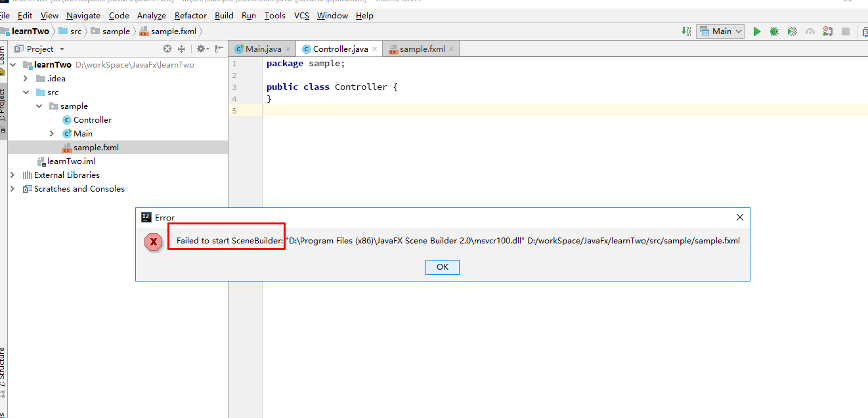The height and width of the screenshot is (418, 868).
Task: Open the Edit menu
Action: click(25, 15)
